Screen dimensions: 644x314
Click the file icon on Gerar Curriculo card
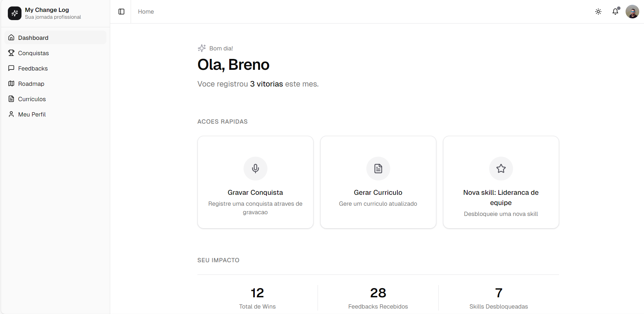tap(378, 168)
